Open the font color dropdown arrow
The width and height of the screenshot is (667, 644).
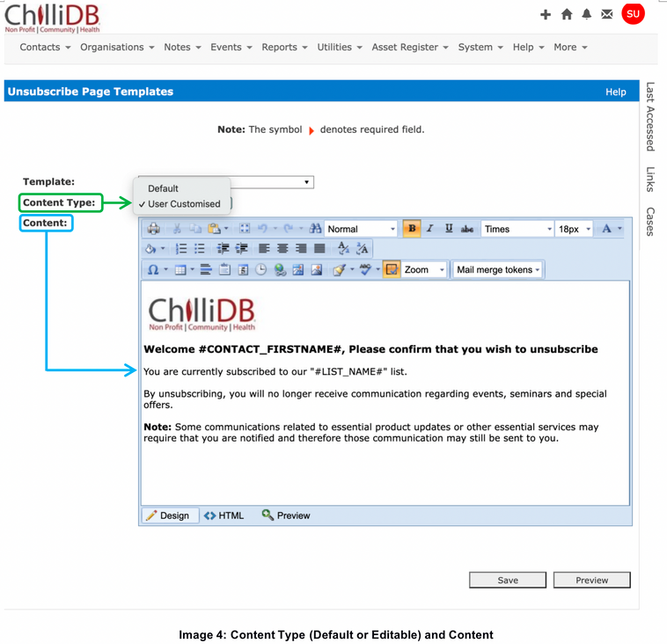[620, 229]
